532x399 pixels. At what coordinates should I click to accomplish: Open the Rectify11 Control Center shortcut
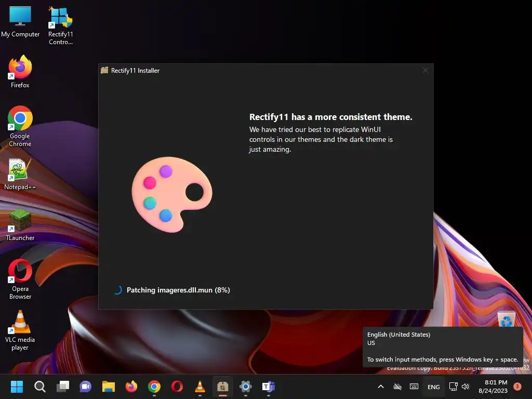tap(60, 25)
